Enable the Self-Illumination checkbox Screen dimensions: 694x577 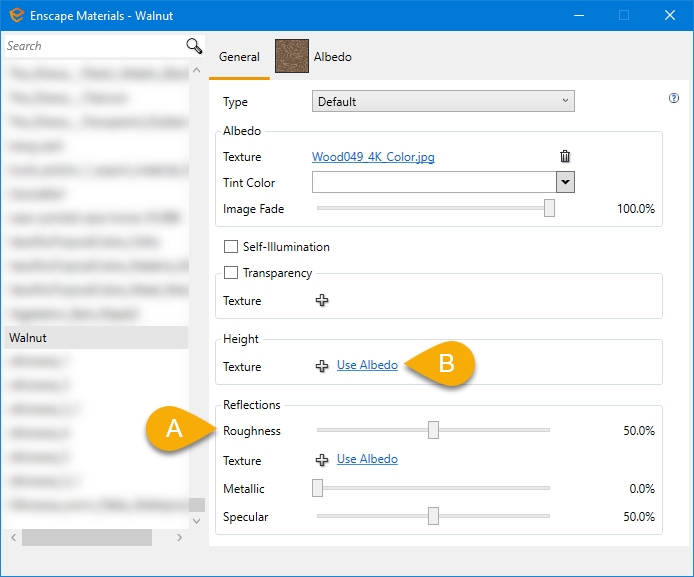tap(231, 247)
